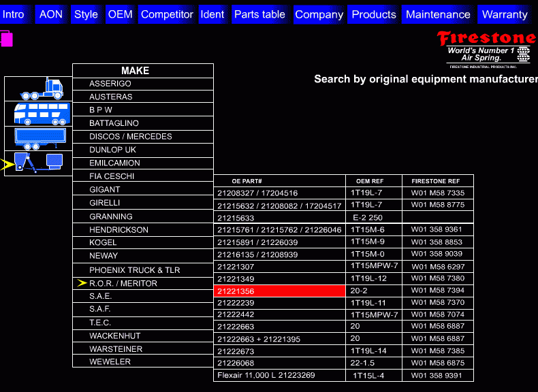Click Flexair 11,000 L 21223269 row
538x392 pixels.
click(279, 375)
